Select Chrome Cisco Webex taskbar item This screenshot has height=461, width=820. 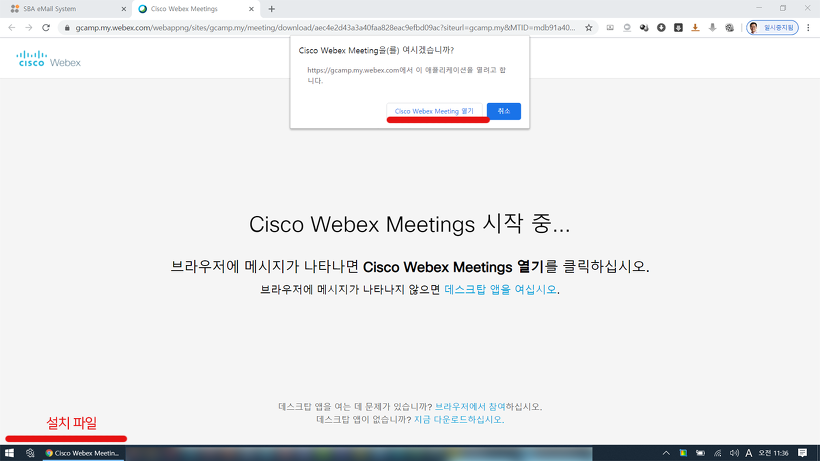[x=83, y=453]
